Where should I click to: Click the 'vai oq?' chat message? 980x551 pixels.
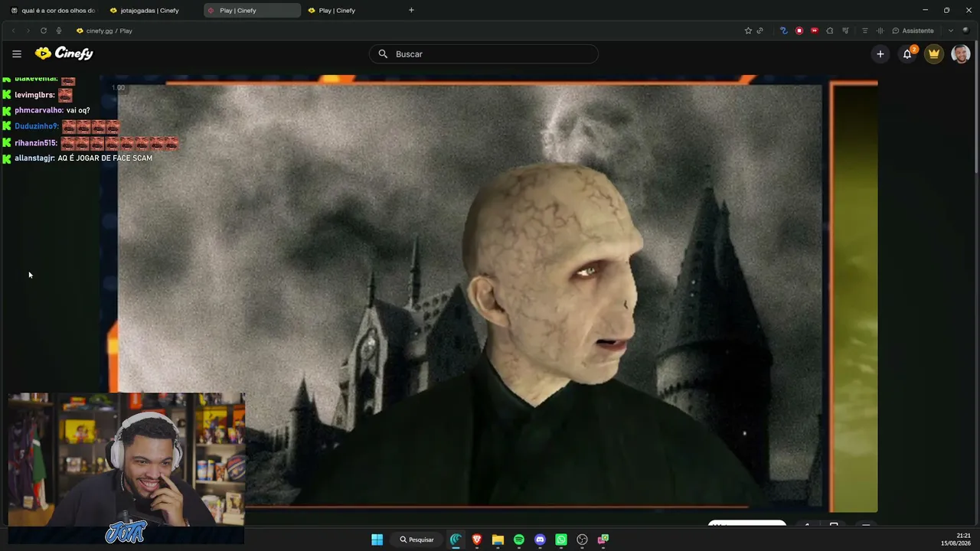click(78, 110)
